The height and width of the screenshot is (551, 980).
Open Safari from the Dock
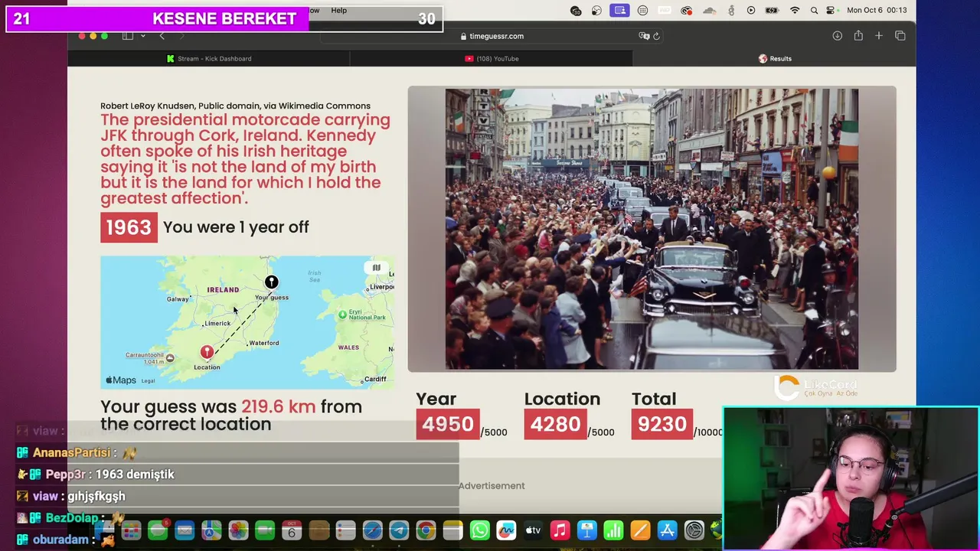tap(372, 530)
